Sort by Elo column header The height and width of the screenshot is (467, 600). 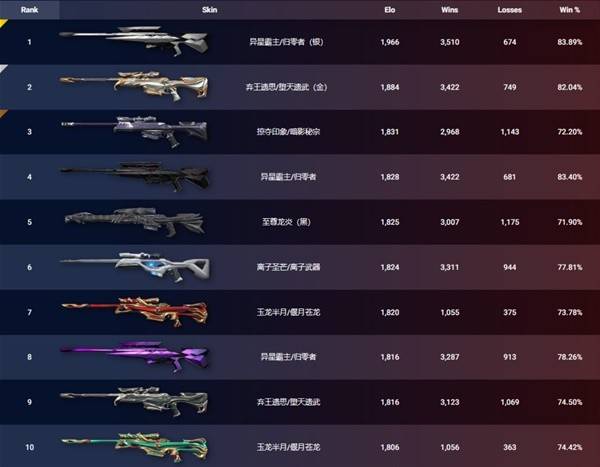point(390,10)
